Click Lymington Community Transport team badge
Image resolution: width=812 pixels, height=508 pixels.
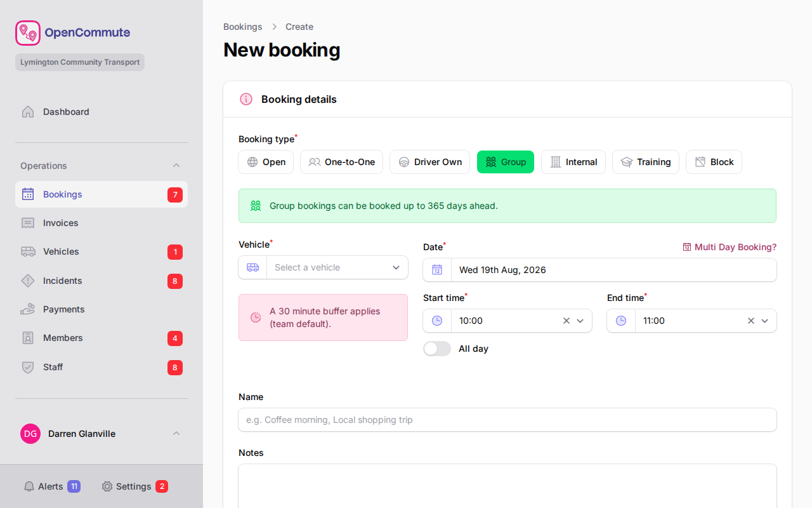80,62
